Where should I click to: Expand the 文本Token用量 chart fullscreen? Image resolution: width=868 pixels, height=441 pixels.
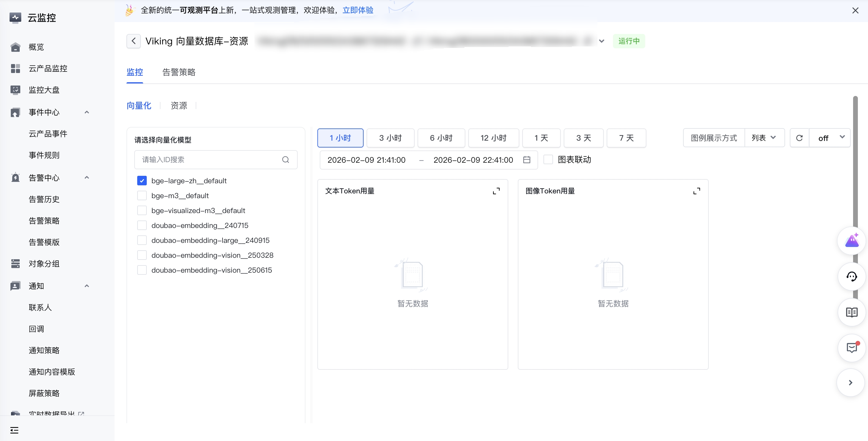point(496,191)
